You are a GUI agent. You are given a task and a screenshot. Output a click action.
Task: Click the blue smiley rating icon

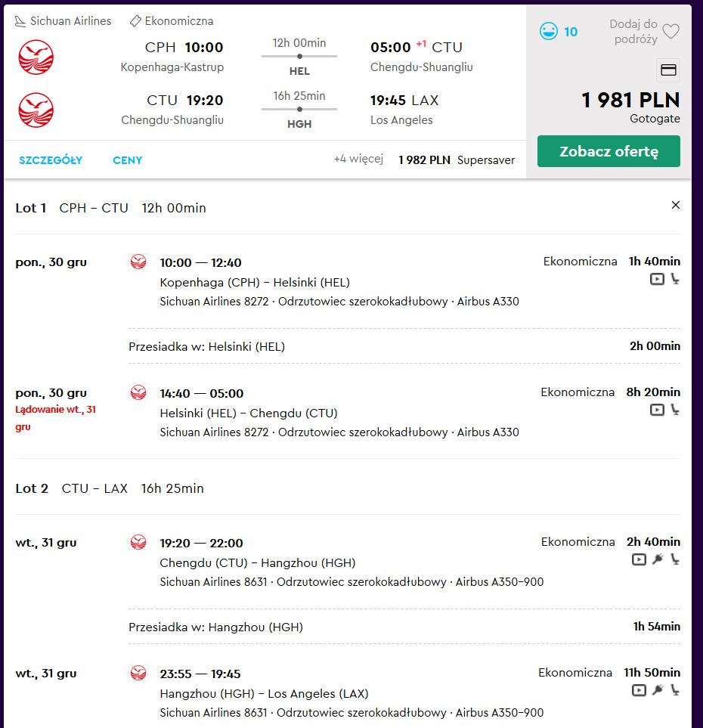coord(548,32)
